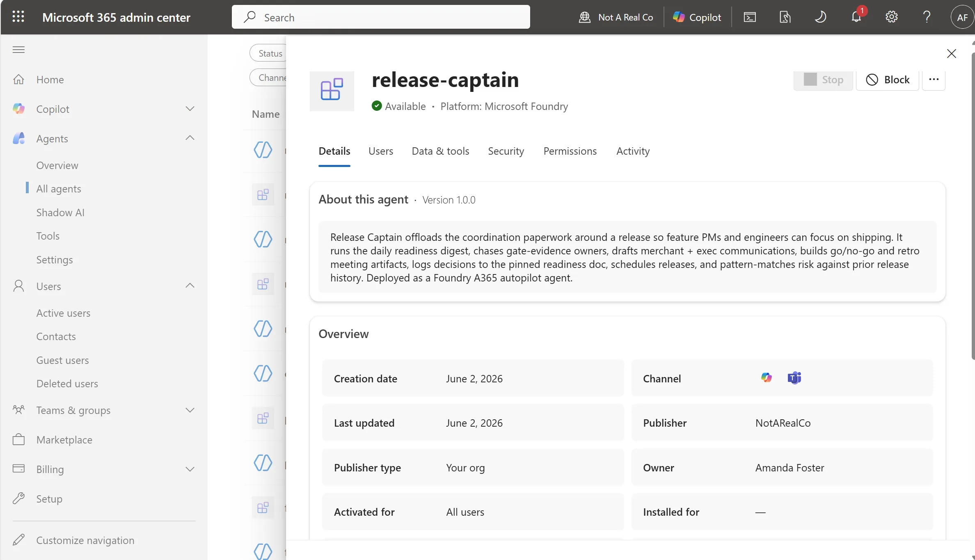Open the more actions ellipsis menu

coord(934,80)
